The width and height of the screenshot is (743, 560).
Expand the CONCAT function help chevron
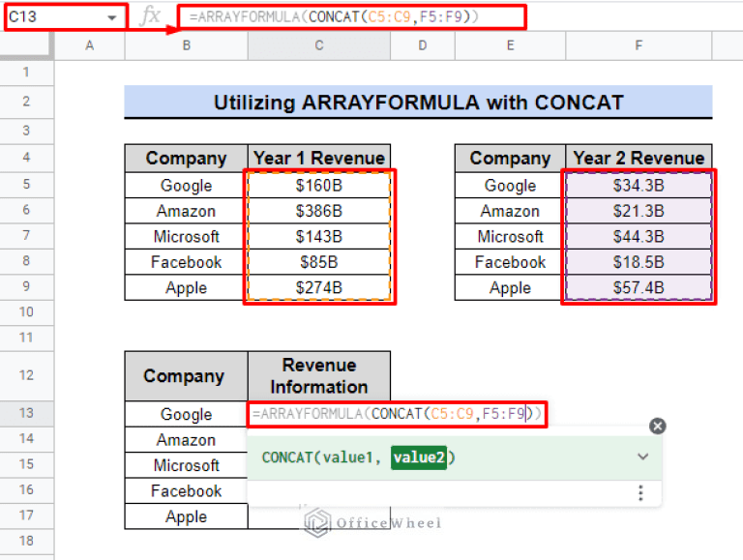pyautogui.click(x=642, y=457)
